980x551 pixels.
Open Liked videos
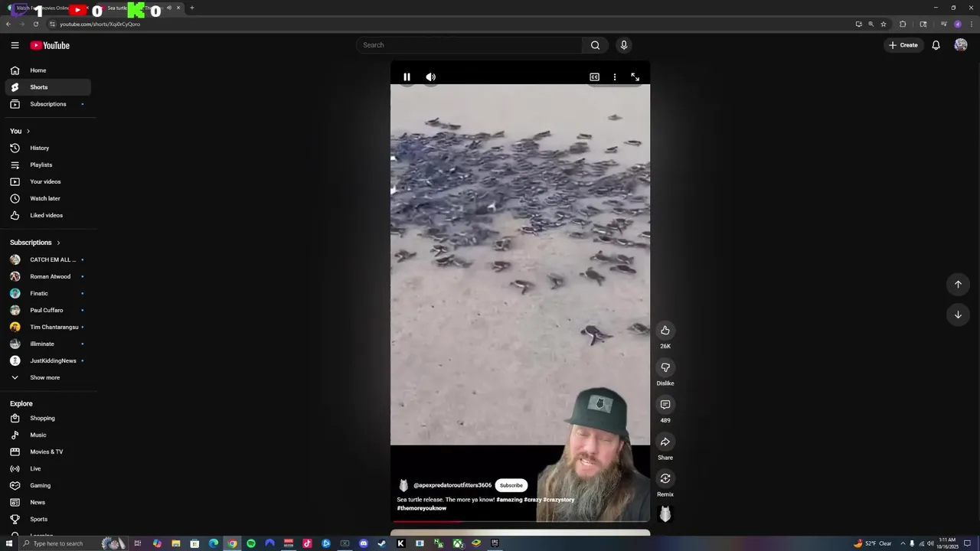[48, 215]
